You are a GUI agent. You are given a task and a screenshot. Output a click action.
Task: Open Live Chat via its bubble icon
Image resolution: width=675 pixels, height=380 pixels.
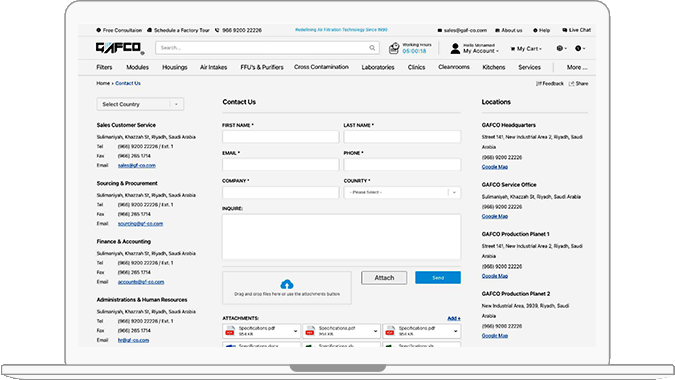click(564, 30)
